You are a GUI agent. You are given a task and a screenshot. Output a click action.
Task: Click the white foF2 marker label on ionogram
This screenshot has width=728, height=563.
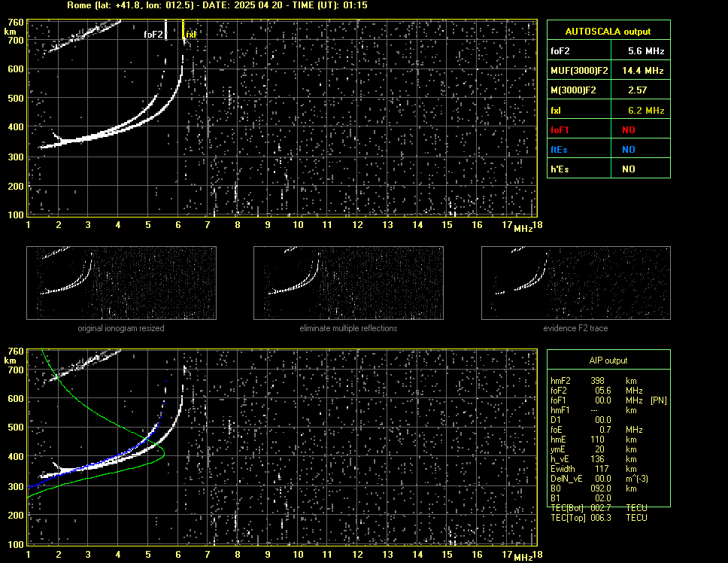tap(153, 35)
